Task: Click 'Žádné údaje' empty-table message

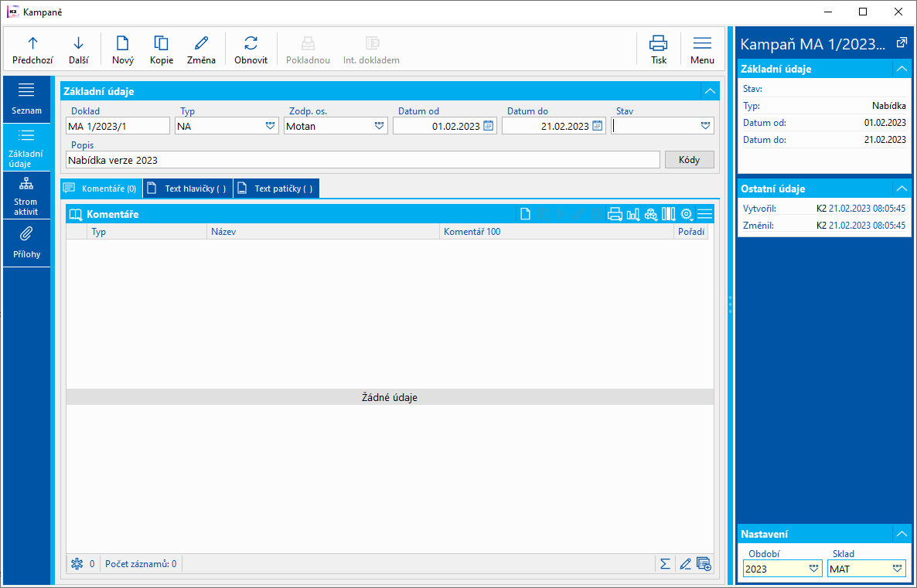Action: (390, 397)
